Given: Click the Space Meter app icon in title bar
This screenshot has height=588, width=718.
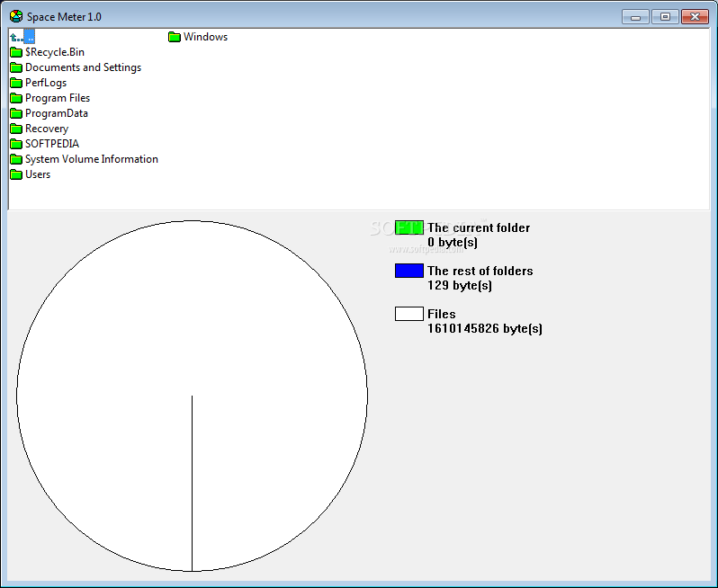Looking at the screenshot, I should click(x=16, y=16).
